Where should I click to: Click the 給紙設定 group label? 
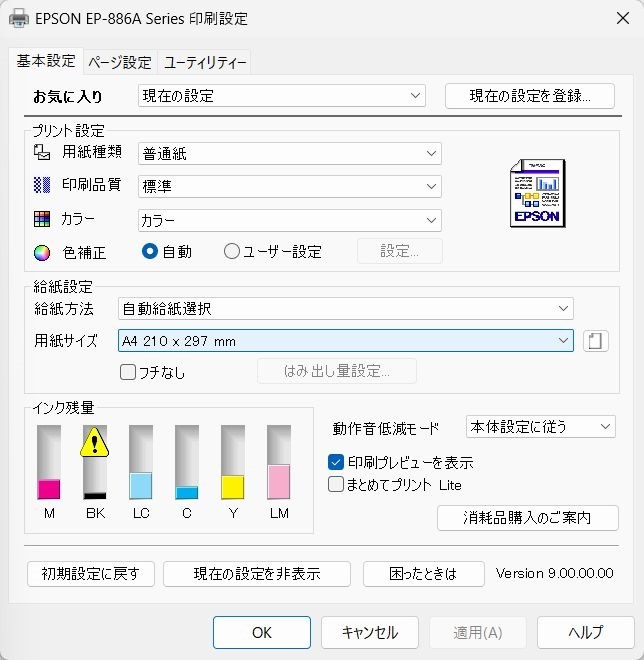coord(63,287)
